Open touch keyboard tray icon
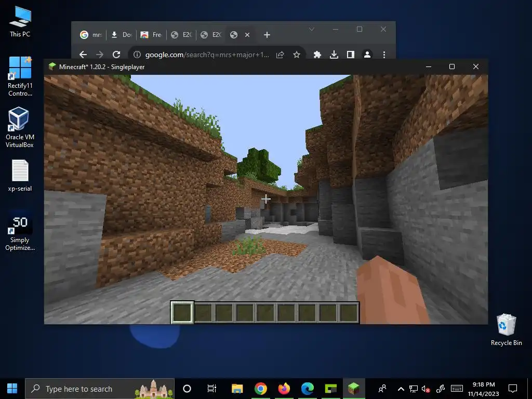Image resolution: width=532 pixels, height=399 pixels. click(457, 389)
